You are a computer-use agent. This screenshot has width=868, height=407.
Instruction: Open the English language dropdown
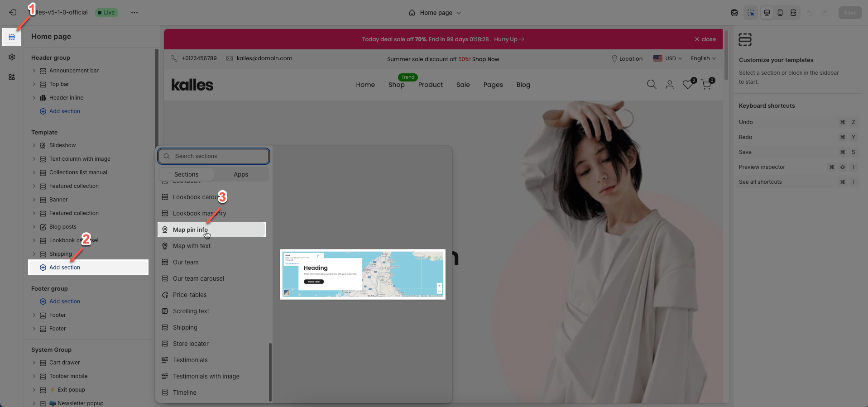[703, 58]
